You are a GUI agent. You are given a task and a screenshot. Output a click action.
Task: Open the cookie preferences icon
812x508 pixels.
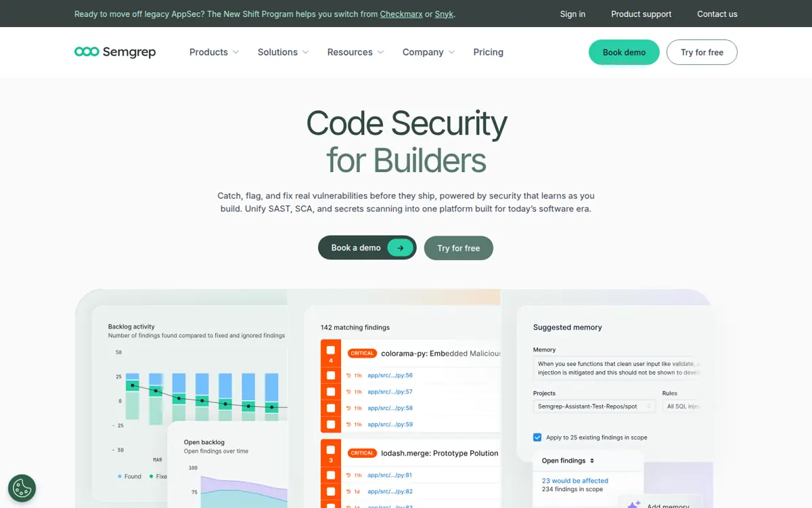[x=22, y=488]
